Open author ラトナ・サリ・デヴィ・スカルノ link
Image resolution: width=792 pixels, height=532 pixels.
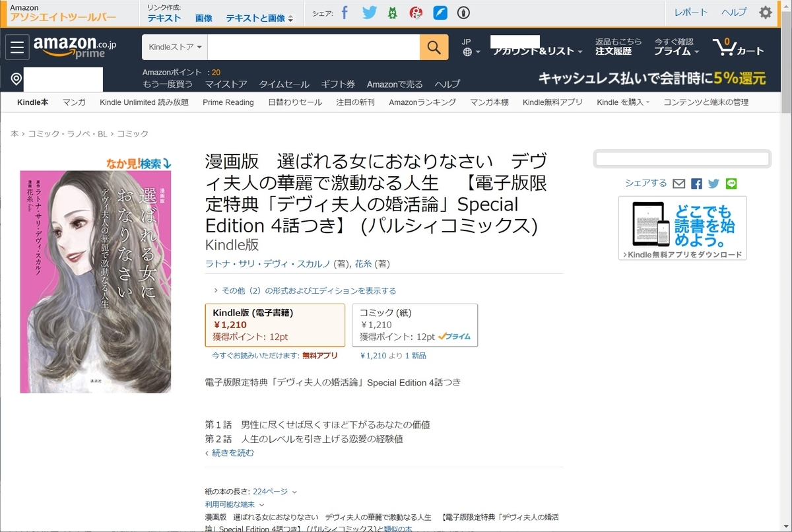(x=268, y=263)
